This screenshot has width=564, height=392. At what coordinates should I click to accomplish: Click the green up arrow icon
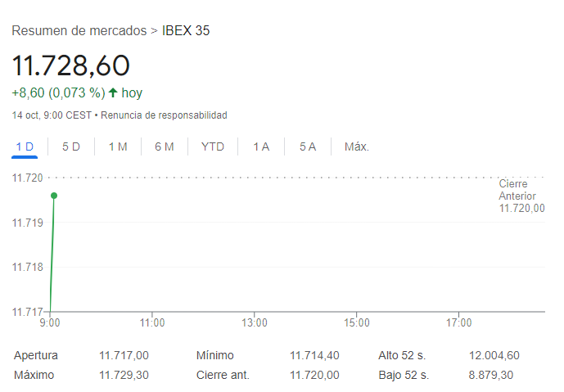tap(113, 92)
